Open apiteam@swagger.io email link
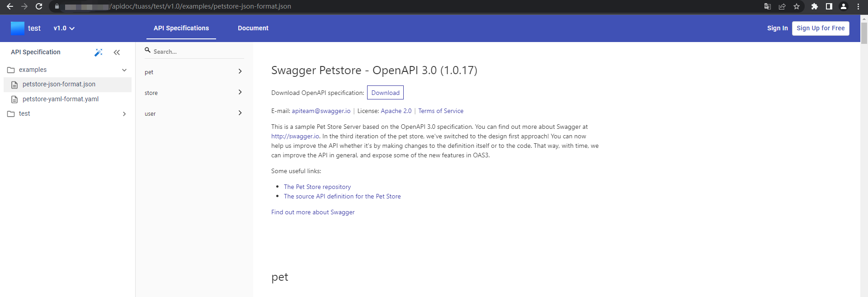The image size is (868, 297). [321, 111]
